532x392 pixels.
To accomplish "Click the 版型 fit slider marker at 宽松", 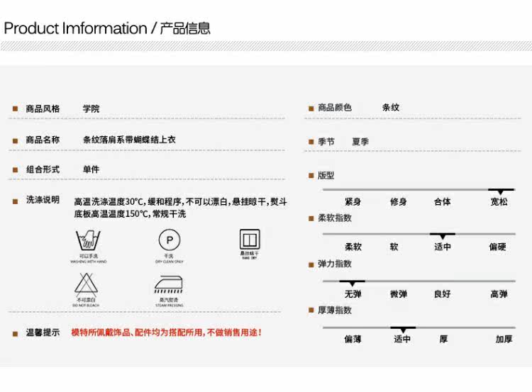I will [501, 191].
